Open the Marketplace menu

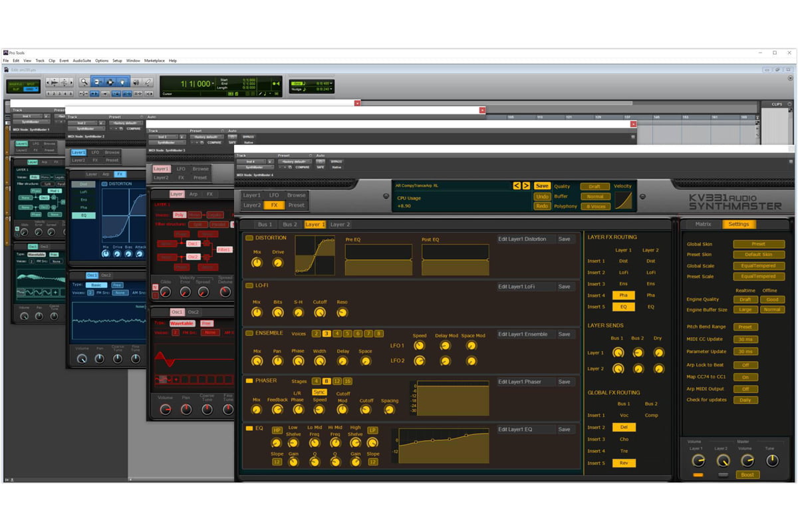pos(154,61)
